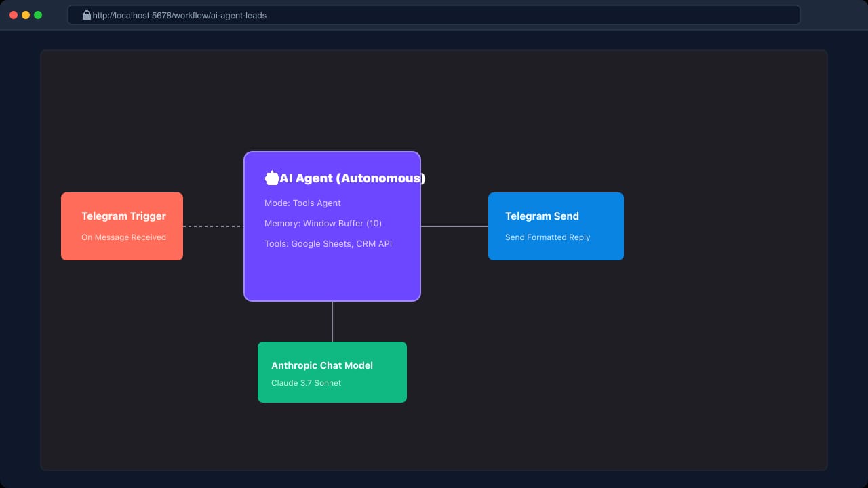The image size is (868, 488).
Task: Click the red close window button
Action: pos(14,15)
